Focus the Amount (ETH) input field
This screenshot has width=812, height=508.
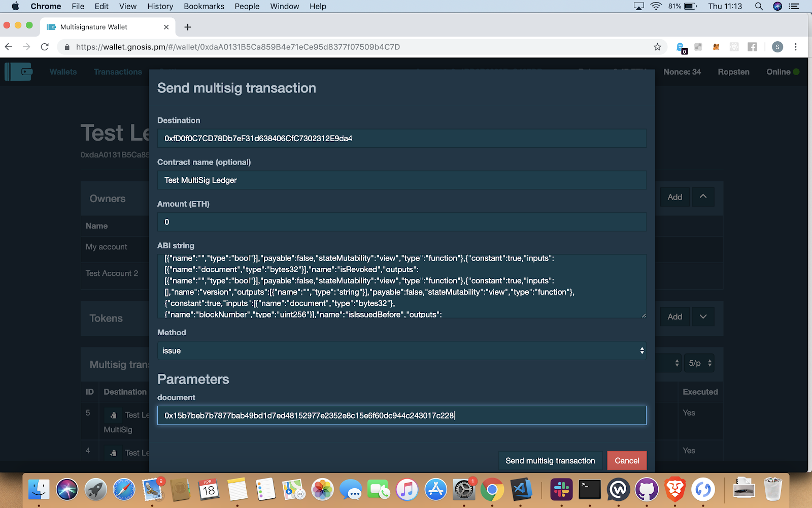pyautogui.click(x=401, y=222)
